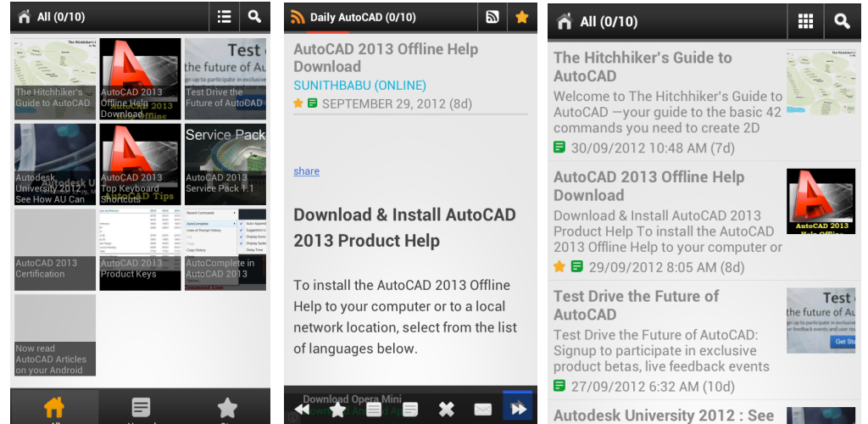Image resolution: width=868 pixels, height=424 pixels.
Task: Tap the orange RSS icon beside Daily AutoCAD
Action: pyautogui.click(x=298, y=17)
